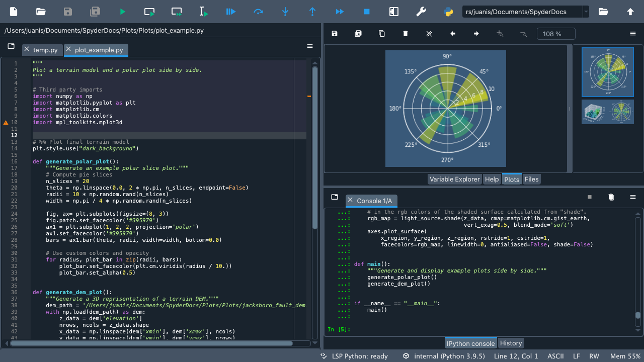Run the current file with green play button
This screenshot has height=362, width=644.
point(123,12)
